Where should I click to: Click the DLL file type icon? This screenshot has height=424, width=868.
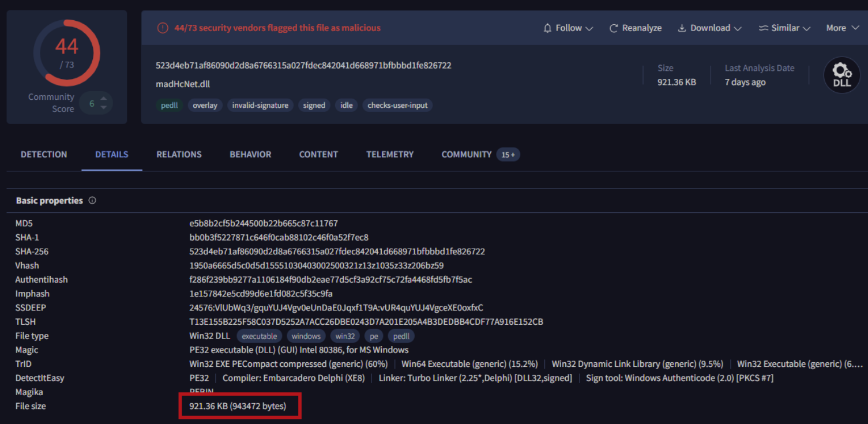tap(841, 76)
